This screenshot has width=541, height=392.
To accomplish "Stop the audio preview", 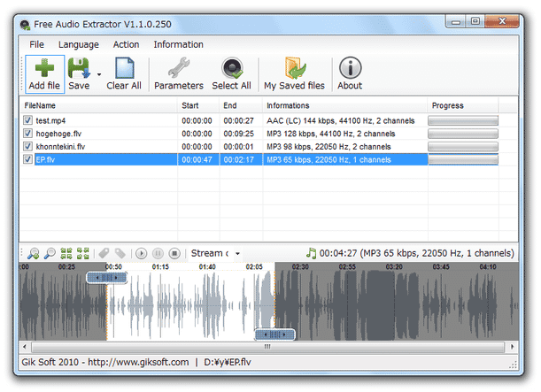I will tap(174, 254).
